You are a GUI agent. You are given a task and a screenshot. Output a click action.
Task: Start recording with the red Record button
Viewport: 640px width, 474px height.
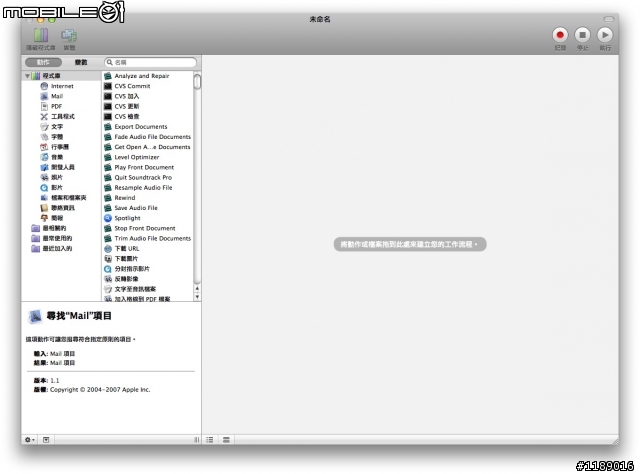pyautogui.click(x=560, y=35)
